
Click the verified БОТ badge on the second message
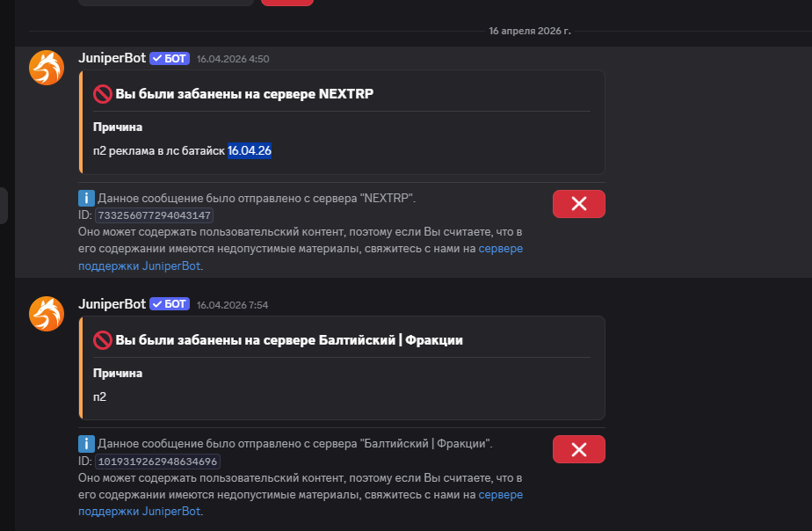coord(170,304)
